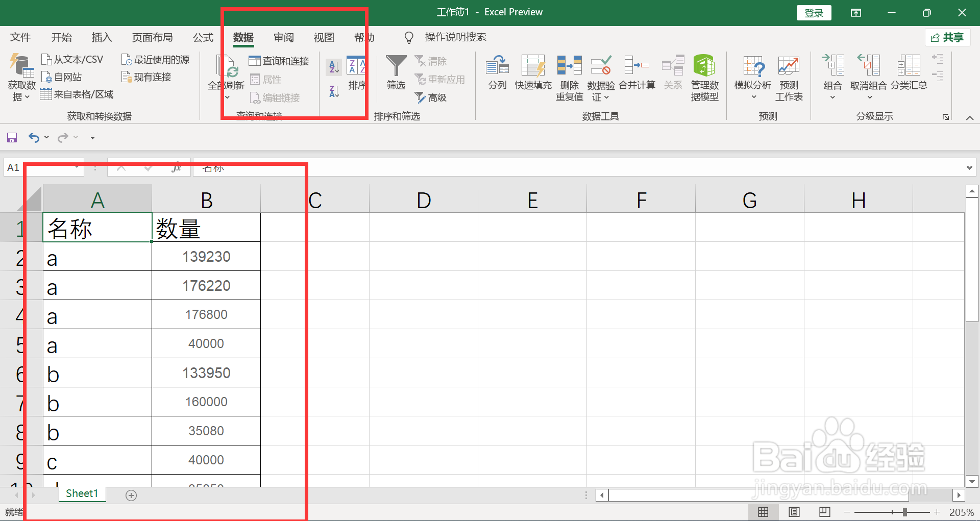This screenshot has width=980, height=521.
Task: Switch to the Page Layout (页面布局) tab
Action: [152, 37]
